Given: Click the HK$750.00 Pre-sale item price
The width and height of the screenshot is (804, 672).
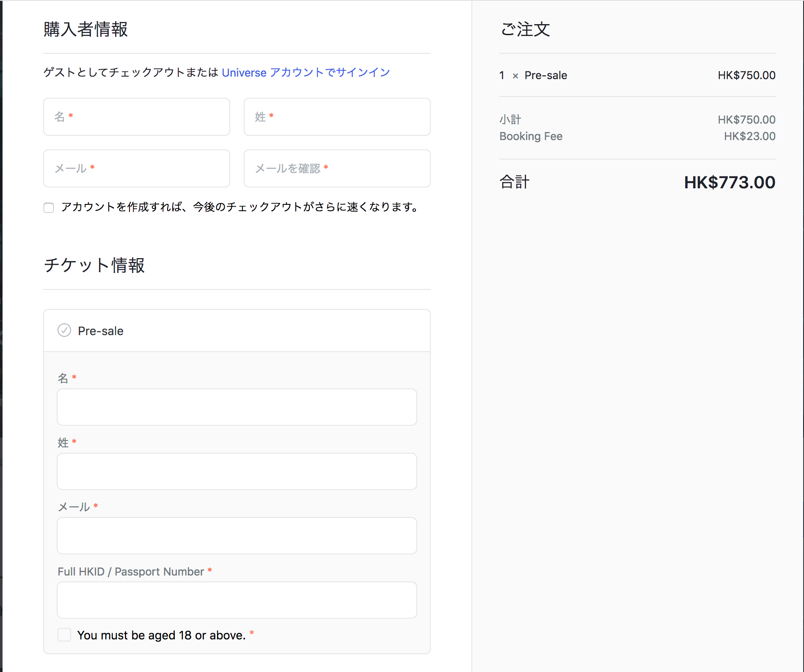Looking at the screenshot, I should [x=746, y=75].
